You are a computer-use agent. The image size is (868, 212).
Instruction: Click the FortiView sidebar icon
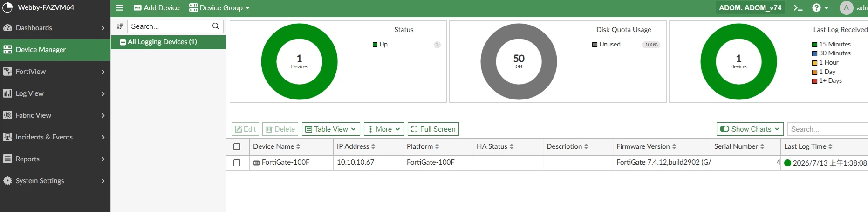coord(7,72)
